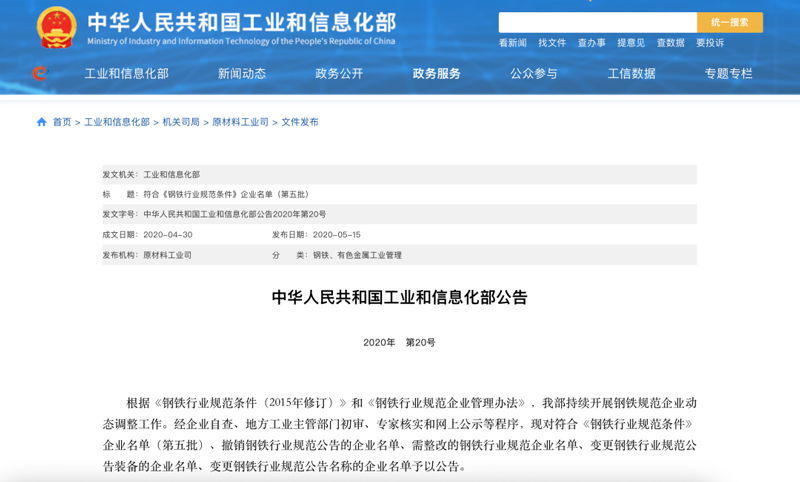This screenshot has height=482, width=800.
Task: Select the 发布日期 value 2020-05-15
Action: [x=337, y=235]
